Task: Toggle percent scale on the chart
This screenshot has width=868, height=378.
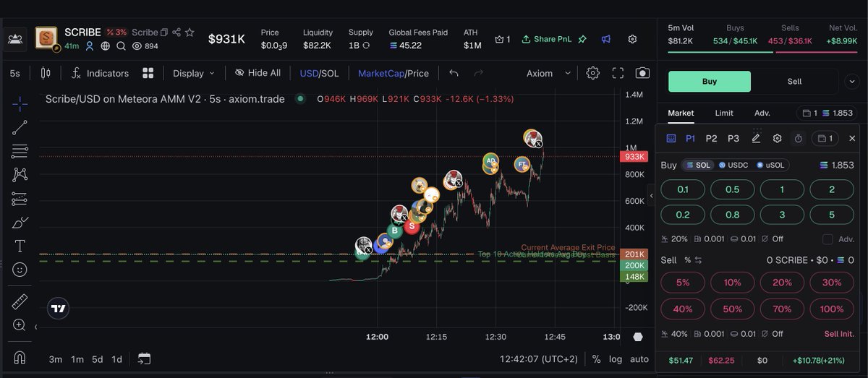Action: point(596,359)
